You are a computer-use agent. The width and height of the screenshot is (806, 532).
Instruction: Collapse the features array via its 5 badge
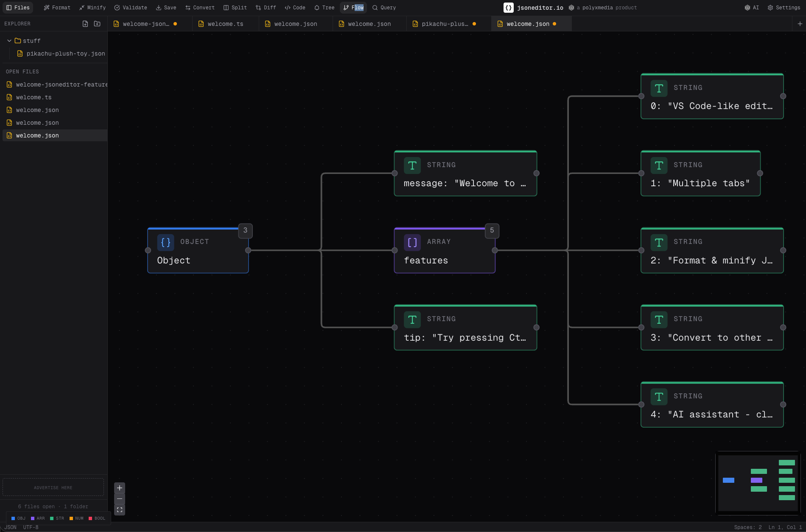point(492,231)
